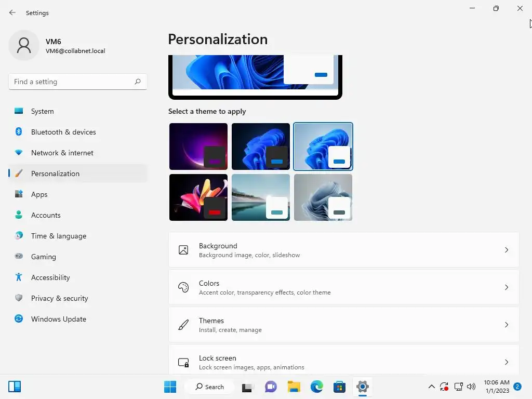Image resolution: width=532 pixels, height=399 pixels.
Task: Open Accessibility settings
Action: coord(78,277)
